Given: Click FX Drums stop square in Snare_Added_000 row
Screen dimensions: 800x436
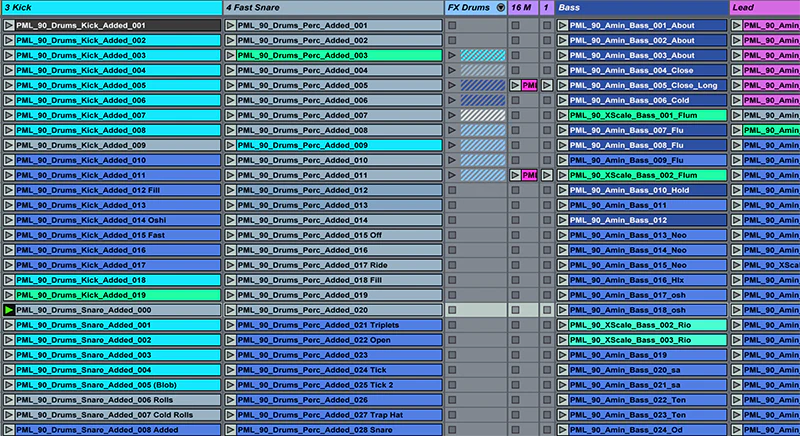Looking at the screenshot, I should pyautogui.click(x=452, y=310).
